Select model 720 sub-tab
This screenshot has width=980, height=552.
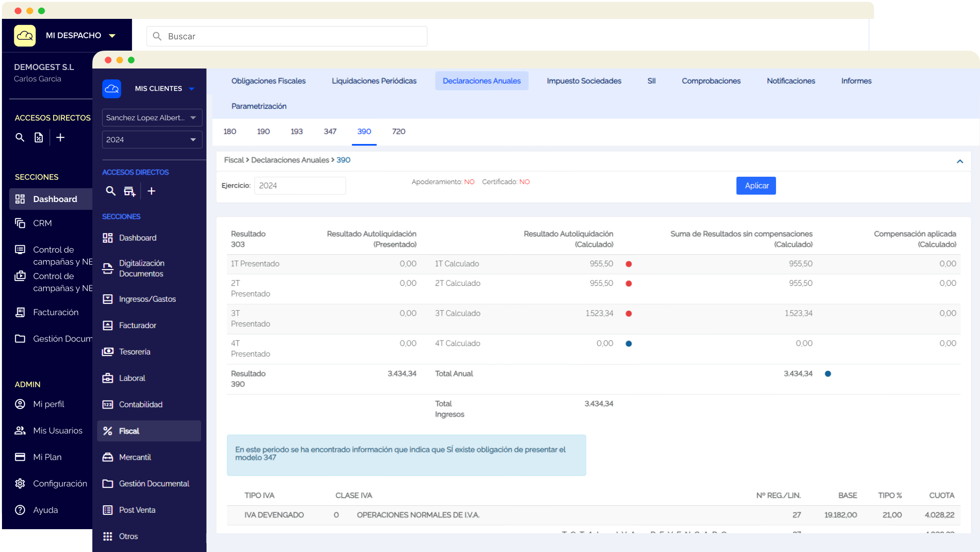[399, 132]
